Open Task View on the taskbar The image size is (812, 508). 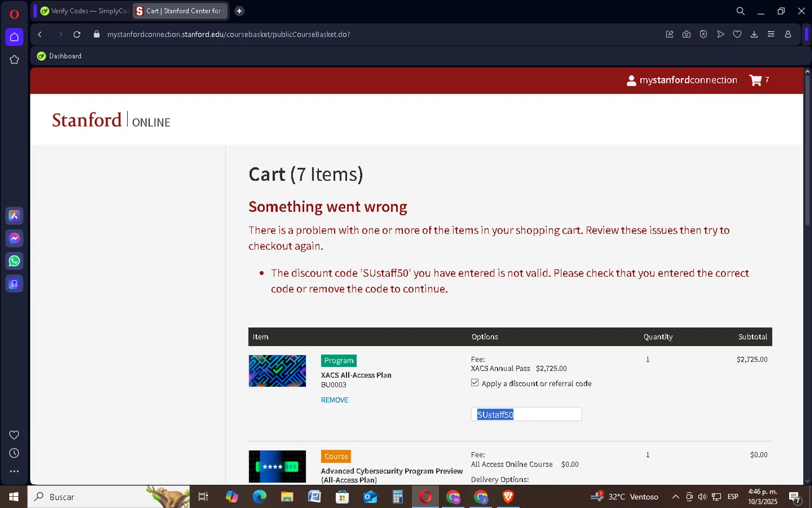[204, 497]
